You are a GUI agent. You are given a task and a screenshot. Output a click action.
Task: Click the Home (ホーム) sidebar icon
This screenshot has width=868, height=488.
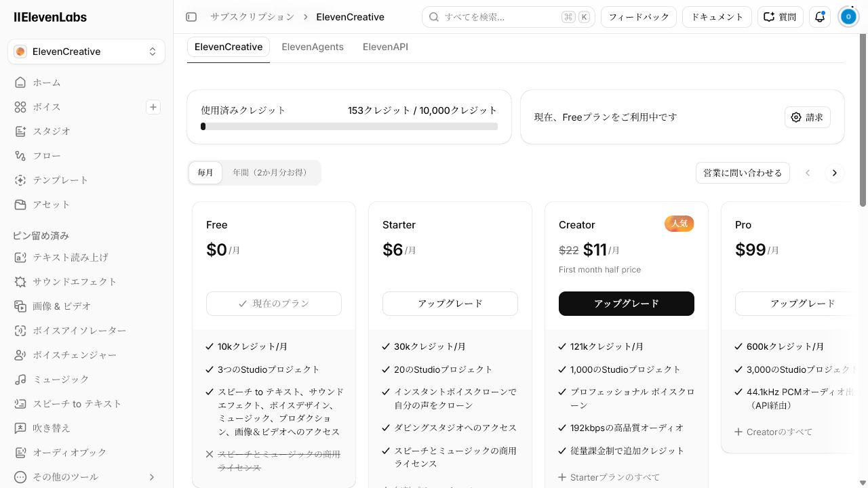[20, 82]
